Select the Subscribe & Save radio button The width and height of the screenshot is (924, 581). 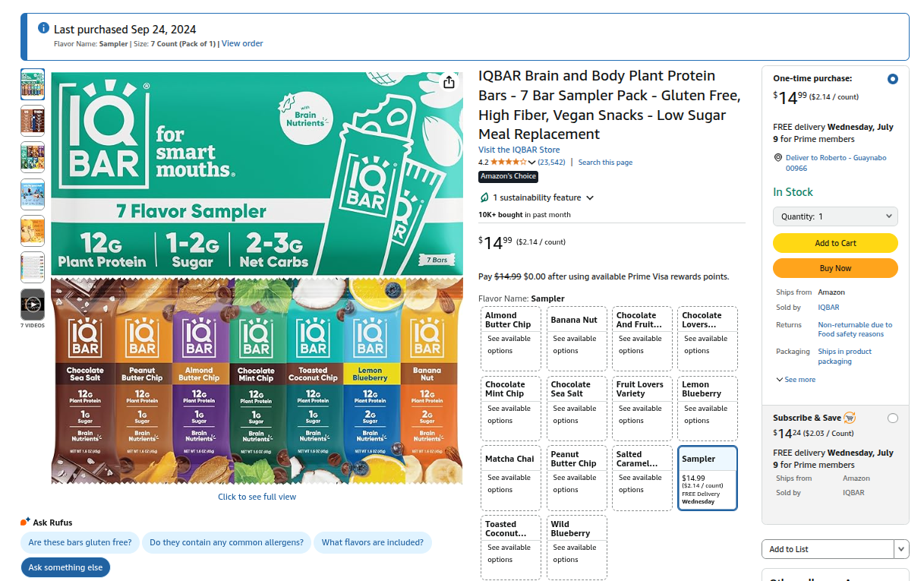point(892,418)
